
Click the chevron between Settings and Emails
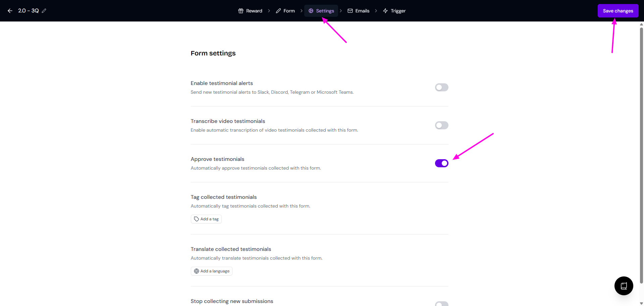click(x=341, y=11)
